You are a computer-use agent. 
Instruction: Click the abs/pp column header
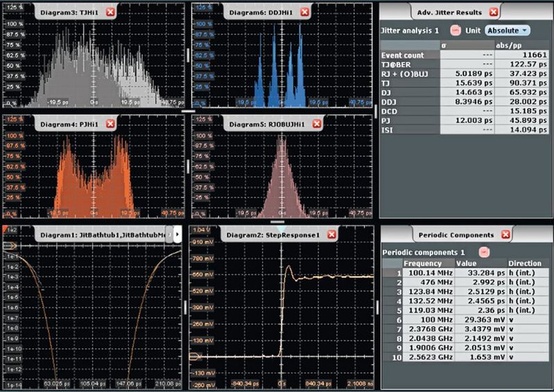tap(521, 45)
